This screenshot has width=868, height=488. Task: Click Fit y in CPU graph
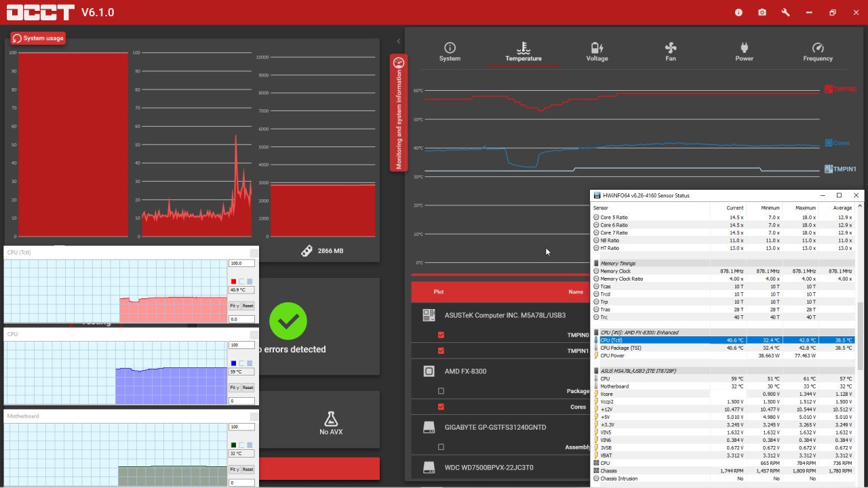click(x=235, y=388)
